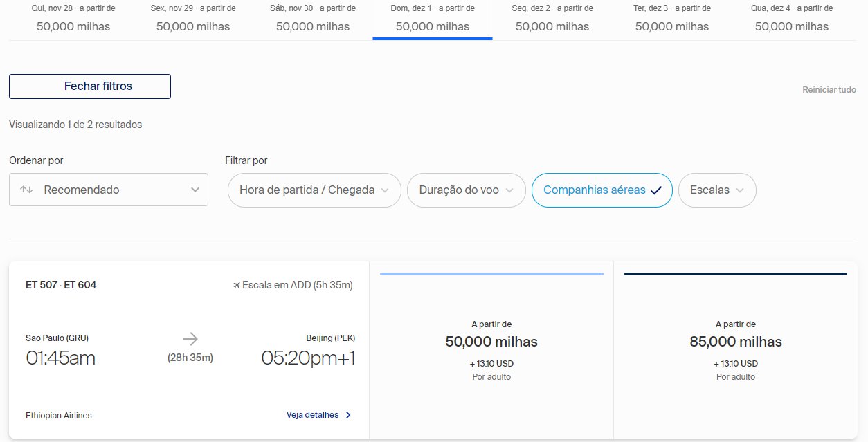Select the Qui, nov 28 date tab
This screenshot has height=442, width=868.
coord(73,19)
